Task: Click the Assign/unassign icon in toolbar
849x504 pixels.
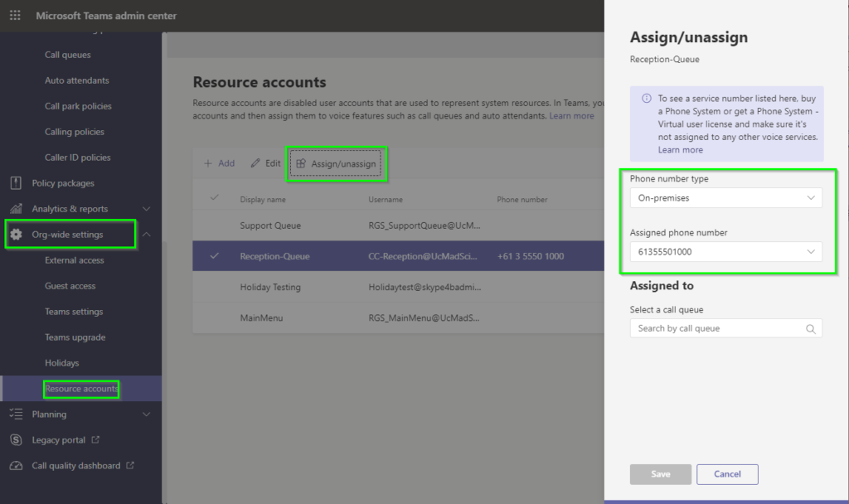Action: (x=301, y=163)
